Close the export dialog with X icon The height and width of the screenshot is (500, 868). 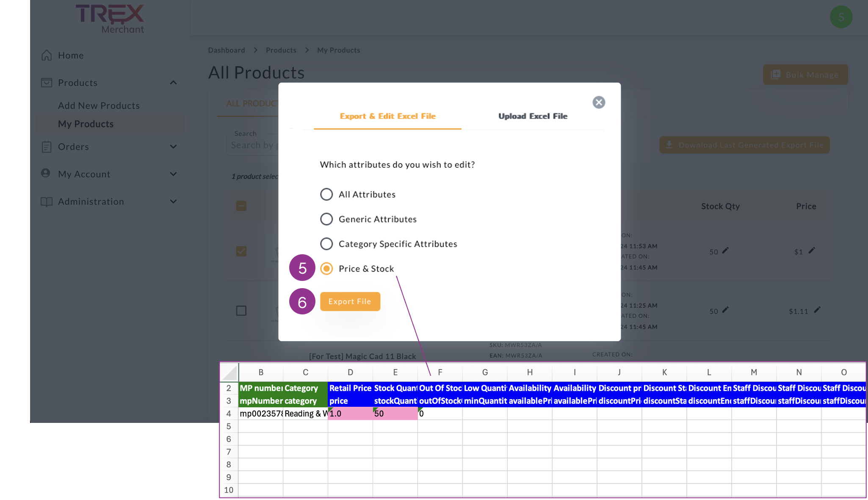(x=598, y=102)
